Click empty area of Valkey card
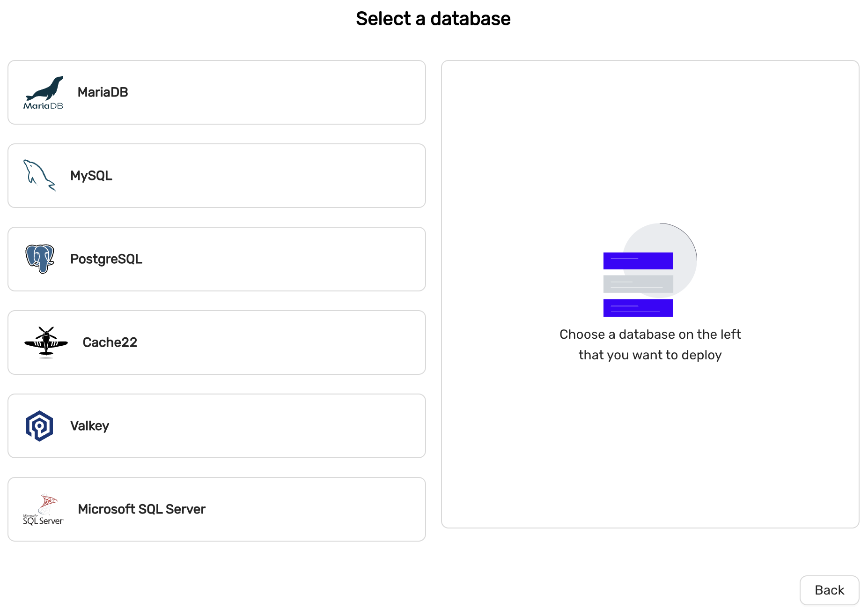This screenshot has width=868, height=610. [x=281, y=426]
